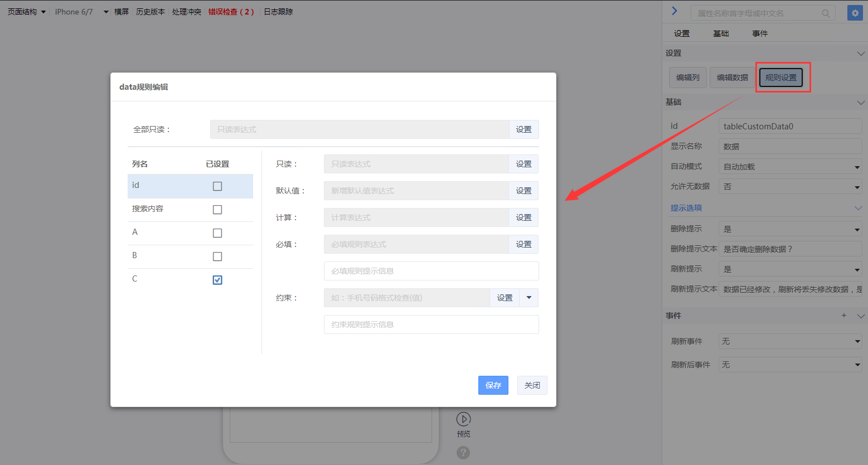Open the 自动模式 dropdown
Viewport: 868px width, 465px height.
(x=790, y=167)
